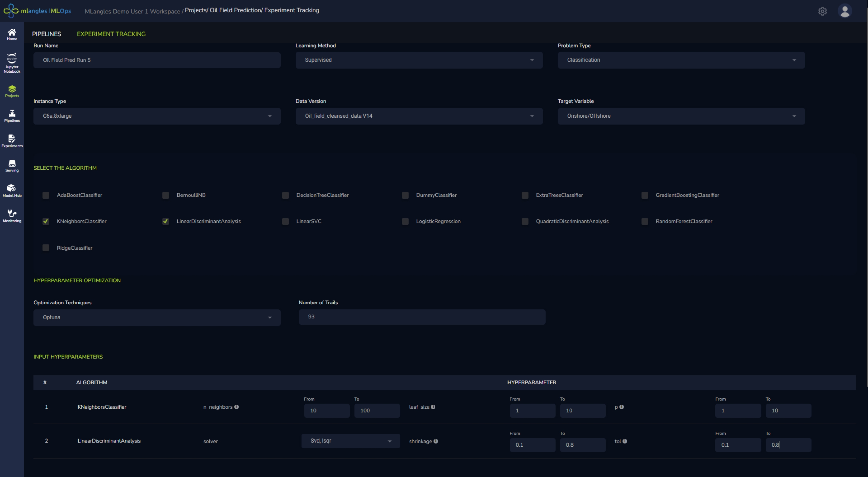Click the Number of Trails field
The width and height of the screenshot is (868, 477).
422,317
